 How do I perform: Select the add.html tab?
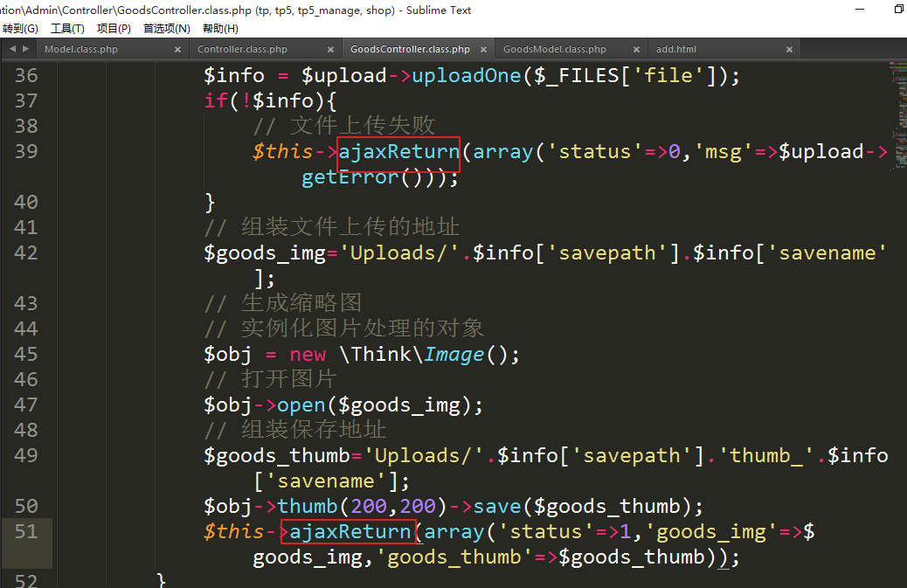pos(676,50)
